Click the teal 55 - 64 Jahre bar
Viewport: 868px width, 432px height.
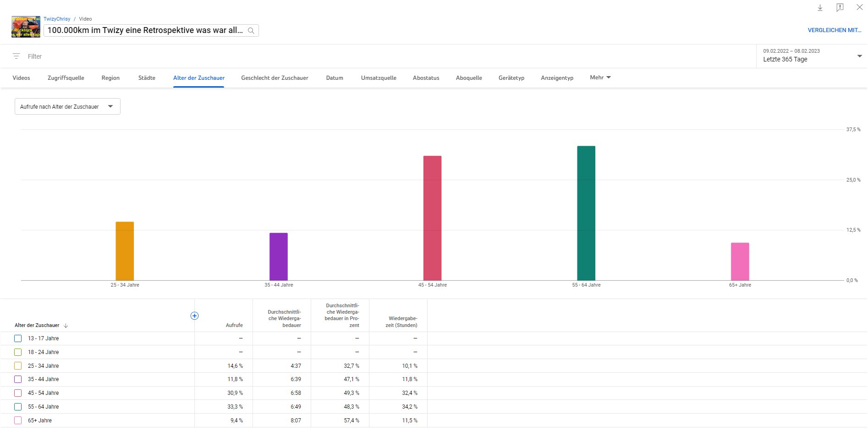point(586,213)
